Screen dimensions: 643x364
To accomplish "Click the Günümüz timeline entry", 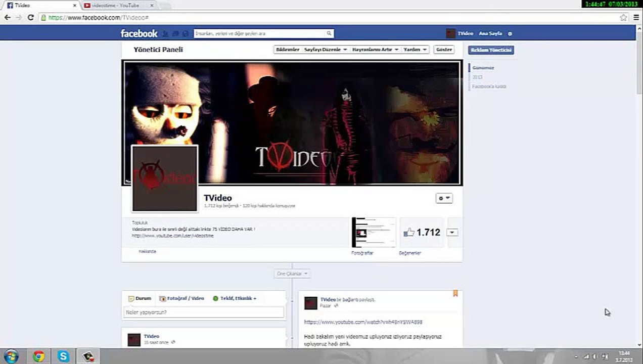I will (483, 68).
